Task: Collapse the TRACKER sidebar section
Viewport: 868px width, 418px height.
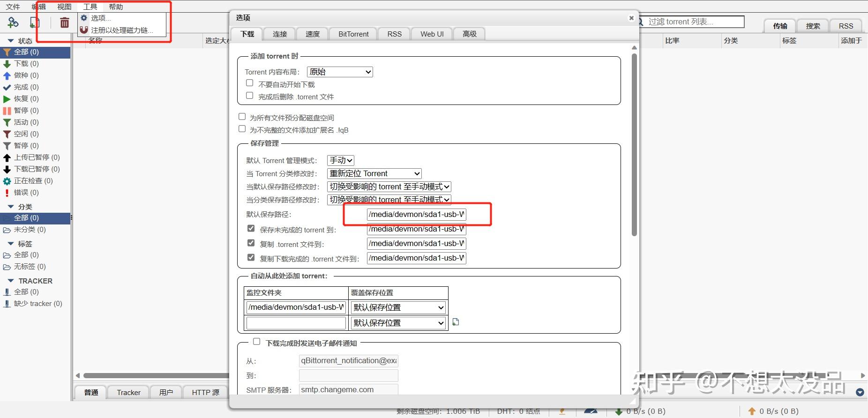Action: coord(11,281)
